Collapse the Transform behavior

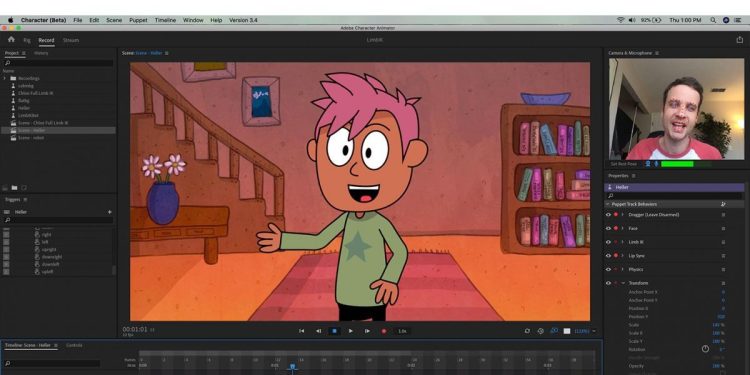pyautogui.click(x=623, y=283)
